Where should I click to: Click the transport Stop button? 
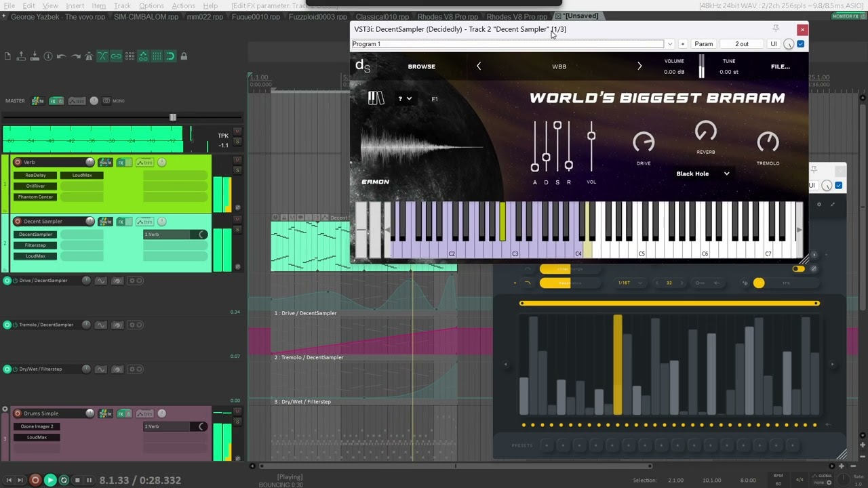coord(77,480)
